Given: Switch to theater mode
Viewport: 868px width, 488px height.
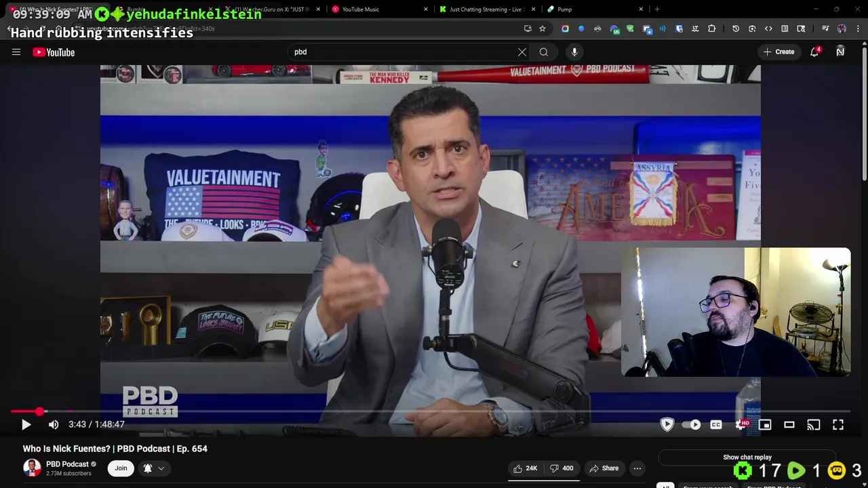Looking at the screenshot, I should tap(789, 424).
